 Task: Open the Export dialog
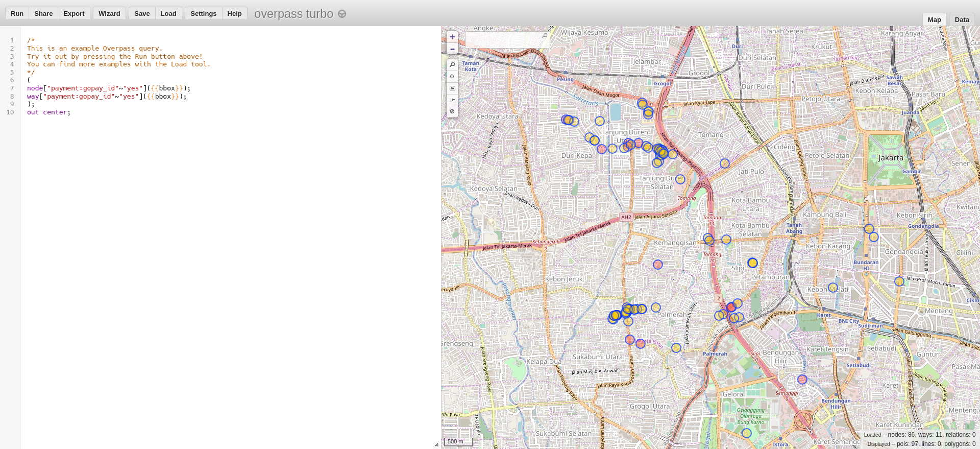point(74,13)
